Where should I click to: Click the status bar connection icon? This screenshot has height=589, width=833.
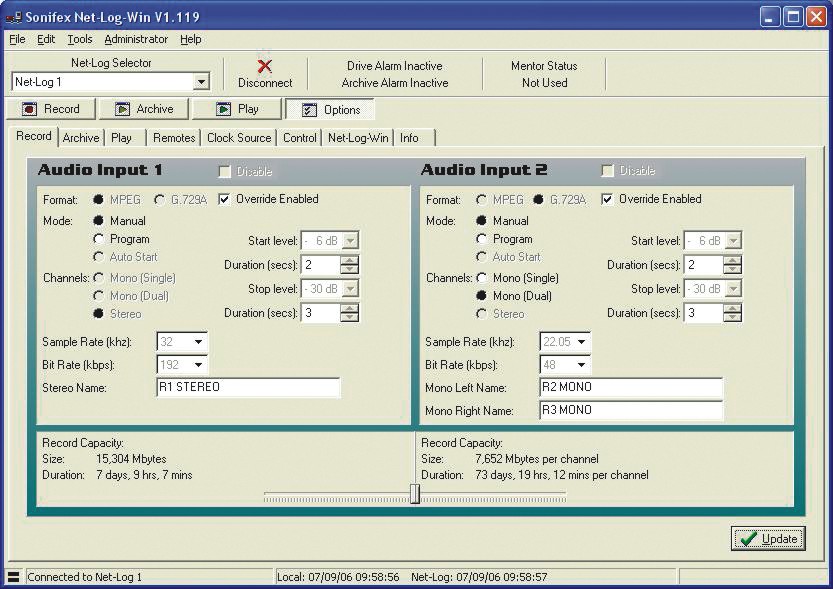click(13, 577)
